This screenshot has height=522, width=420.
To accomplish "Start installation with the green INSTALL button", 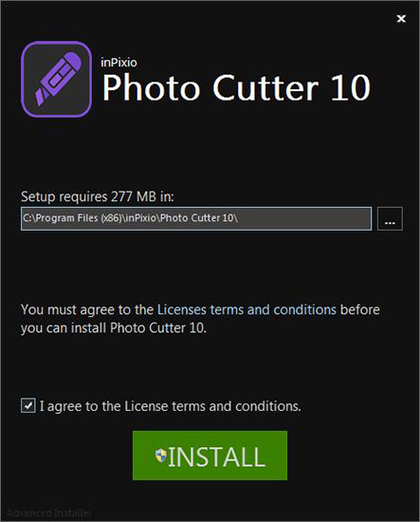I will pyautogui.click(x=210, y=456).
